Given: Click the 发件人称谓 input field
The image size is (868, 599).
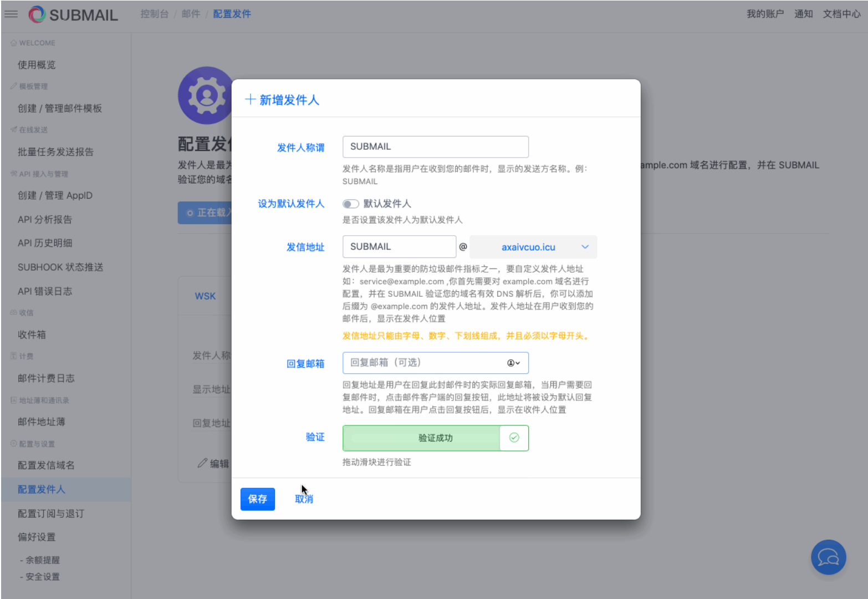Looking at the screenshot, I should 435,146.
